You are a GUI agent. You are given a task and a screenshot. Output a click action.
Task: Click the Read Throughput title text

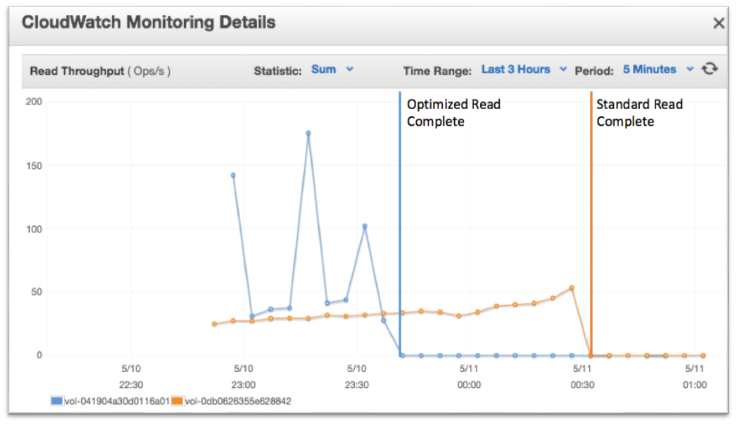point(100,71)
